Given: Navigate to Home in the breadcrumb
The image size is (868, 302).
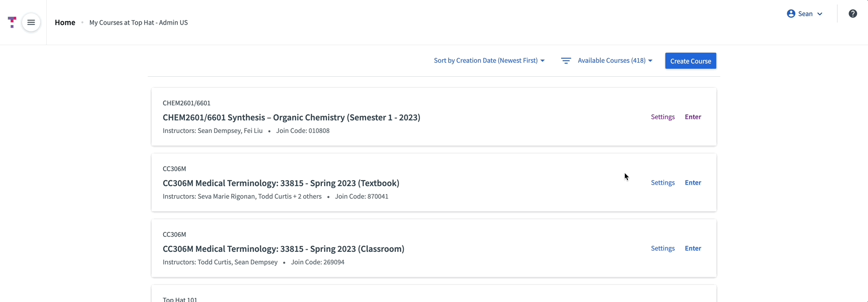Looking at the screenshot, I should click(x=65, y=22).
